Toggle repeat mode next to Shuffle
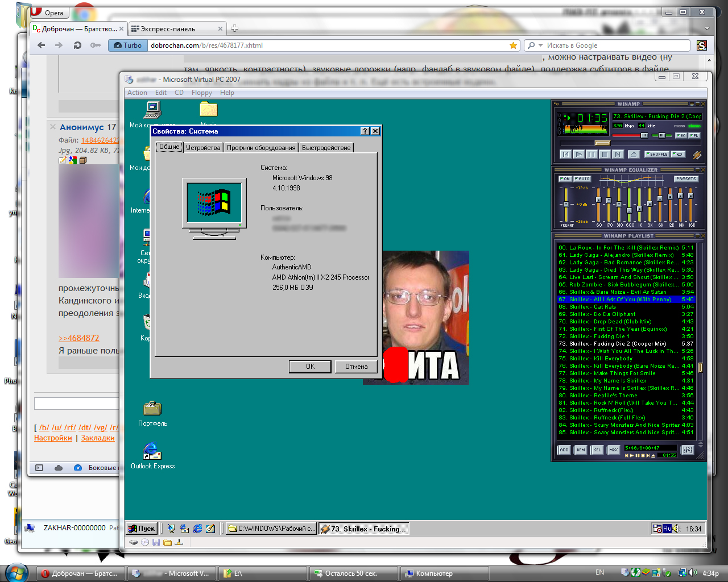 [x=678, y=154]
